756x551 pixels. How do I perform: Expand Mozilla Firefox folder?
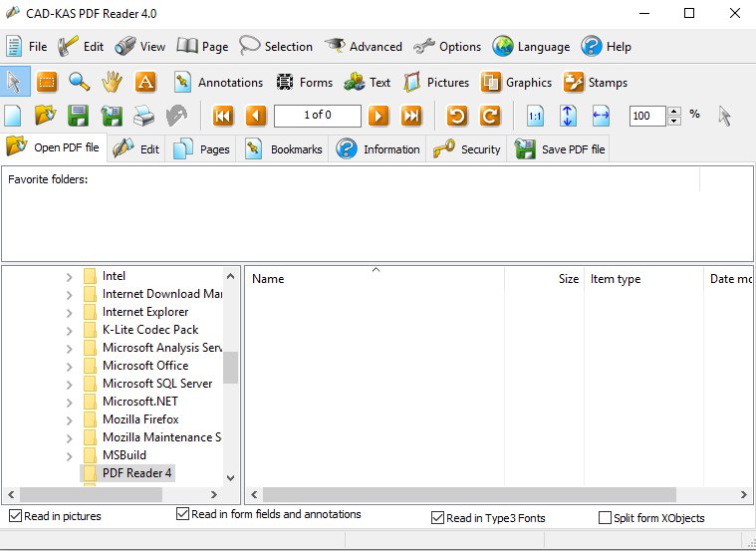70,420
